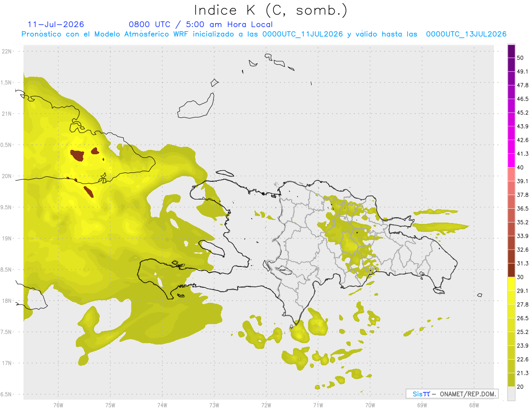532x411 pixels.
Task: Click the "37.8" value on the color scale
Action: [x=523, y=195]
